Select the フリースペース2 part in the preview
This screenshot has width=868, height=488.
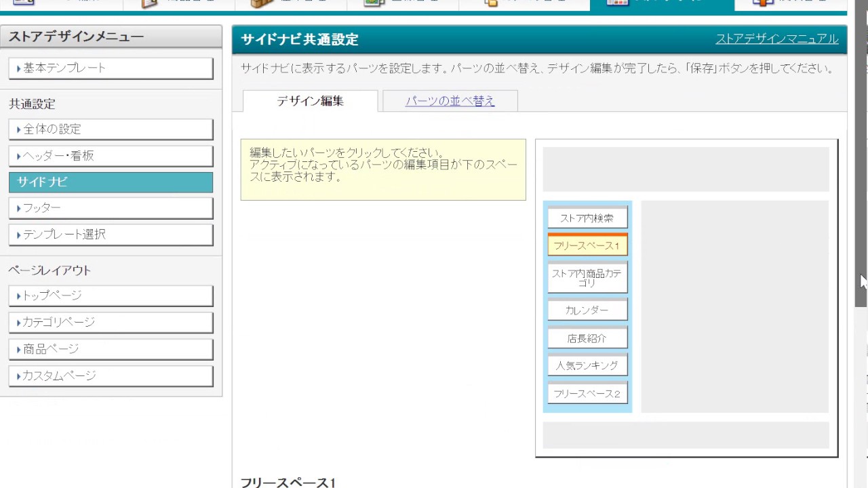click(587, 393)
